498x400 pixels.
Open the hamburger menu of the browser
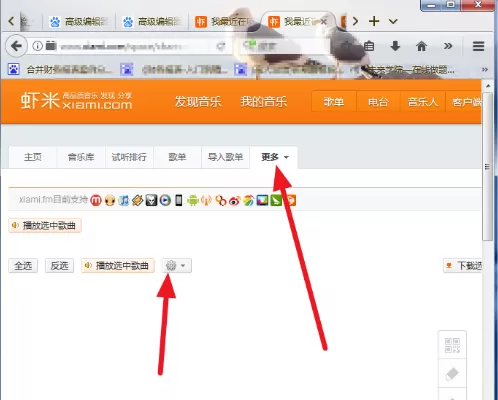click(478, 46)
